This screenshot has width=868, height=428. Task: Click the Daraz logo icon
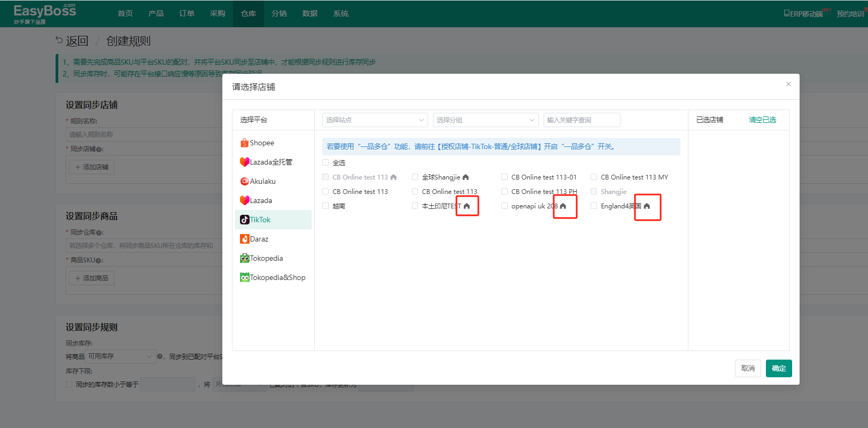coord(244,239)
